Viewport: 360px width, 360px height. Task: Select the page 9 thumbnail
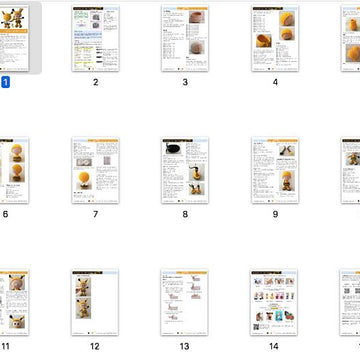(275, 170)
